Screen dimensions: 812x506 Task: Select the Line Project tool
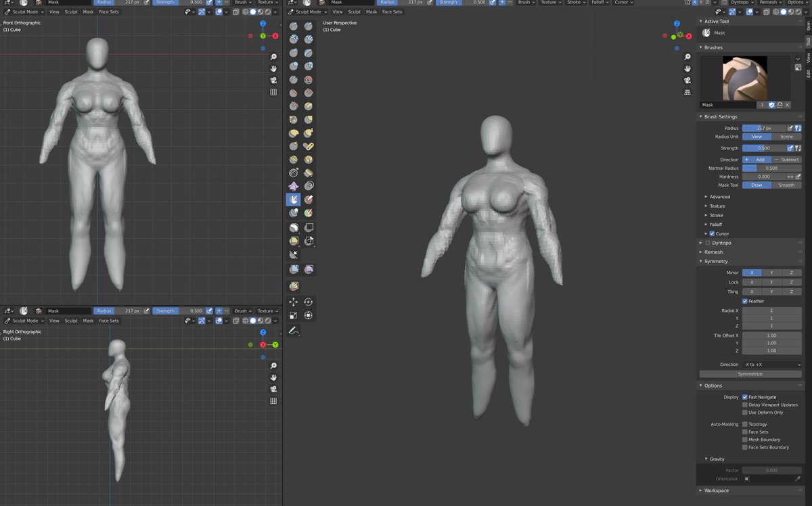pos(293,253)
